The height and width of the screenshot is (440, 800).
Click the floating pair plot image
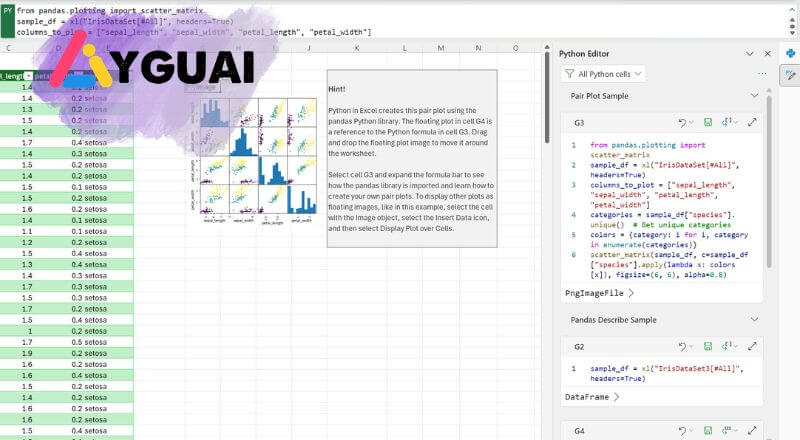pos(254,160)
